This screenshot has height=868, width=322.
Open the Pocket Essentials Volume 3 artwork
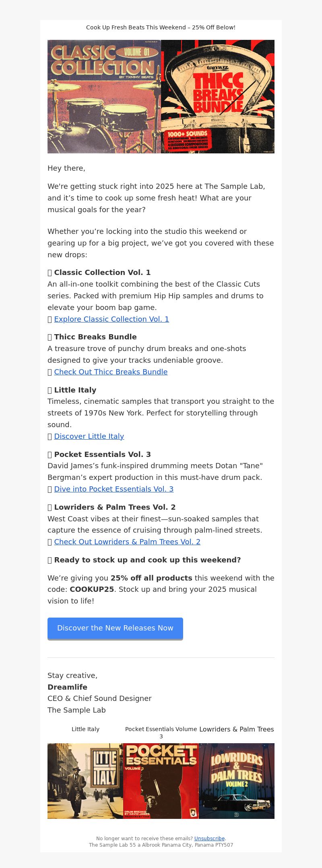161,781
